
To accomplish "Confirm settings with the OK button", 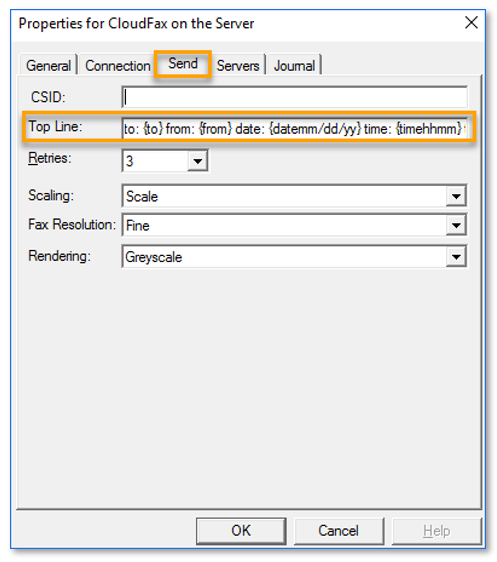I will (241, 531).
